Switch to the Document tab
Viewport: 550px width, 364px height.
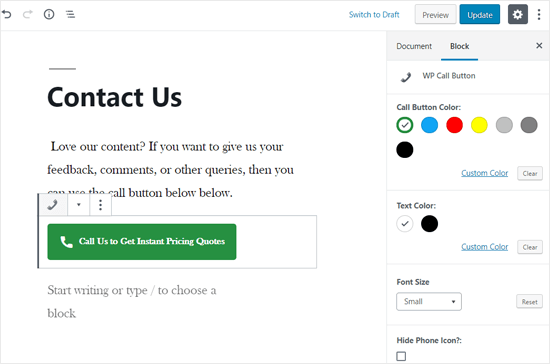click(x=414, y=46)
